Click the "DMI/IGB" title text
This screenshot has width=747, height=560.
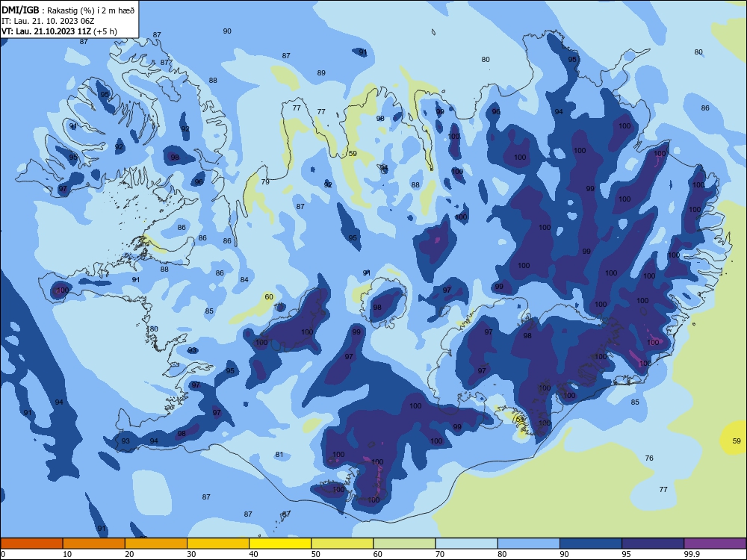20,10
